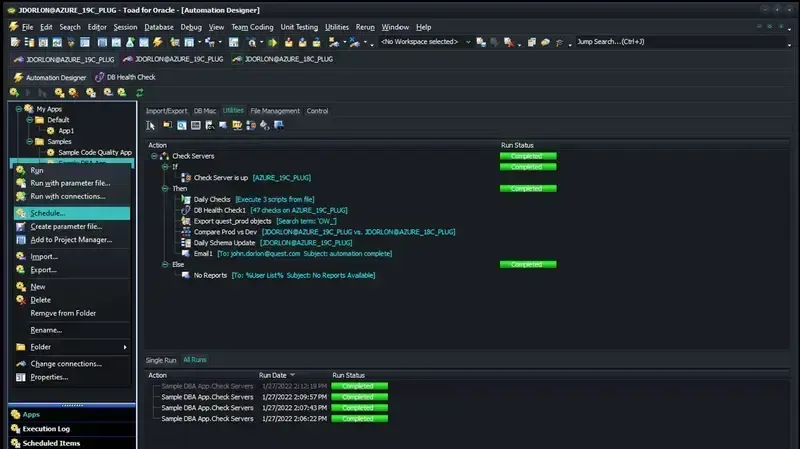800x449 pixels.
Task: Click the Execution Log panel icon
Action: (x=16, y=429)
